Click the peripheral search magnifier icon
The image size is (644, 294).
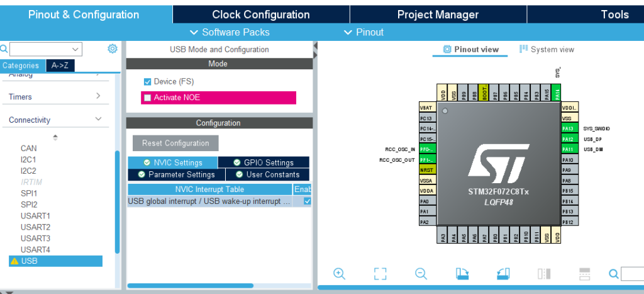pyautogui.click(x=4, y=49)
